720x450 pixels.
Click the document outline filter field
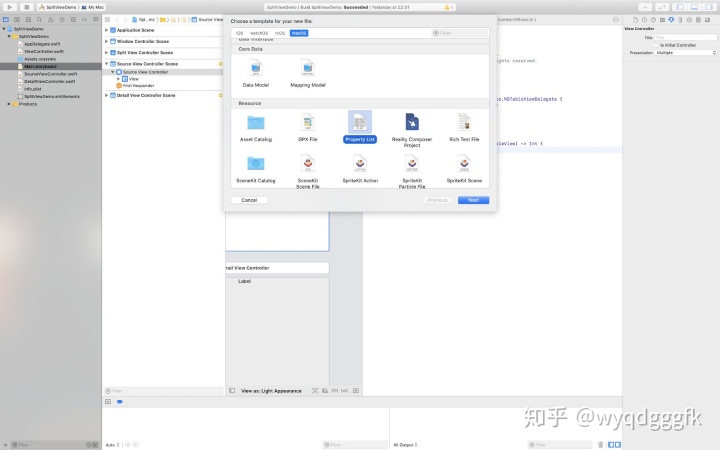163,391
